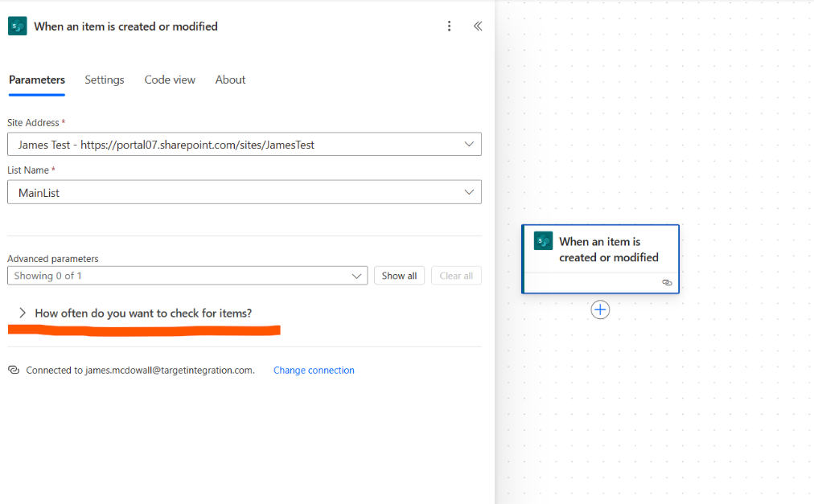Click the Change connection link
This screenshot has width=814, height=504.
pos(314,371)
